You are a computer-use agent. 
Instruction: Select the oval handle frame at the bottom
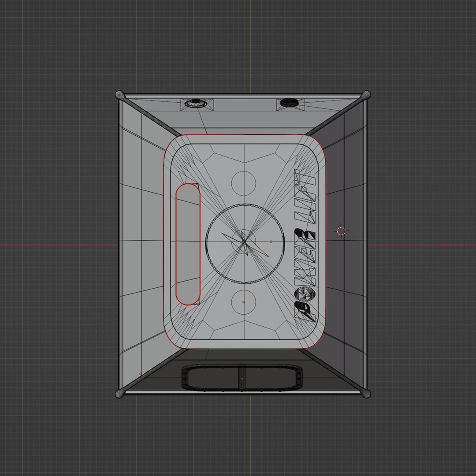242,378
